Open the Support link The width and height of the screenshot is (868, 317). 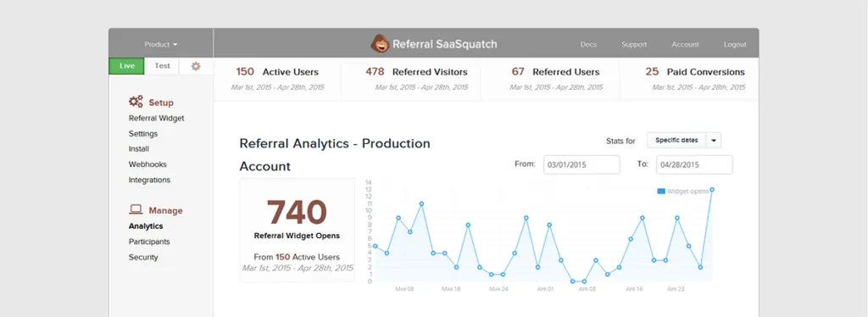click(634, 44)
